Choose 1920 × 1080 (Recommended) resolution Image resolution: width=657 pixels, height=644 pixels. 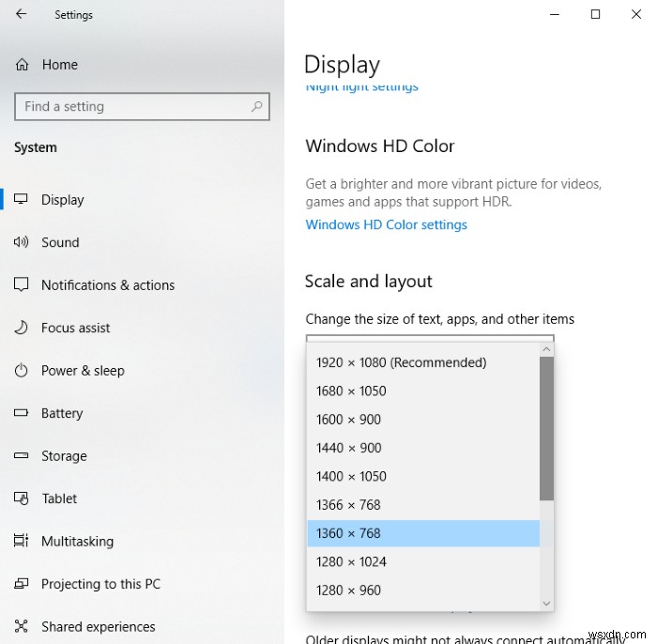pos(423,362)
